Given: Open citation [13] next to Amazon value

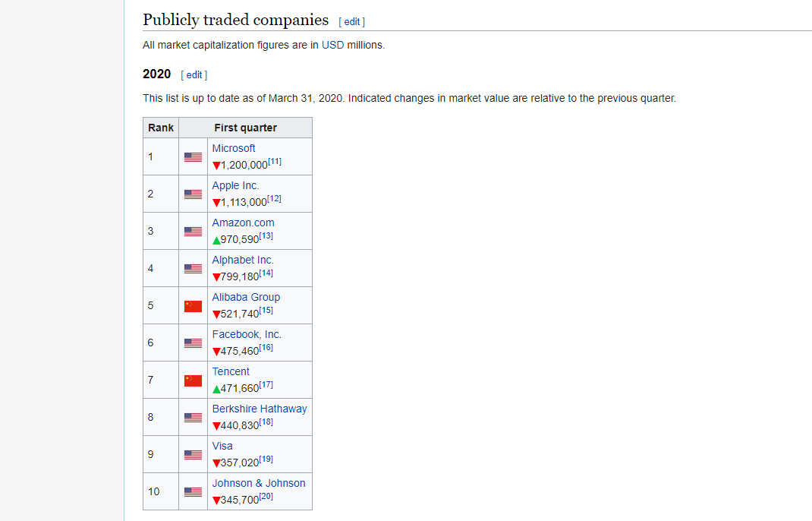Looking at the screenshot, I should [x=266, y=236].
